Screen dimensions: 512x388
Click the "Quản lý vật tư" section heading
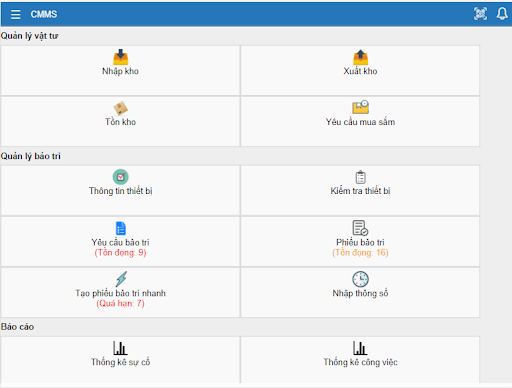click(x=29, y=36)
